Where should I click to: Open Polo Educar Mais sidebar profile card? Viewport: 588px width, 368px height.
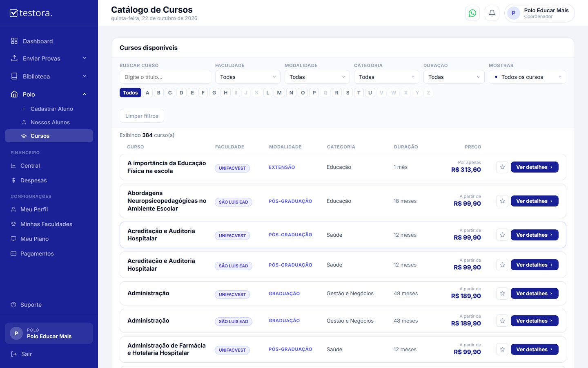pos(49,333)
